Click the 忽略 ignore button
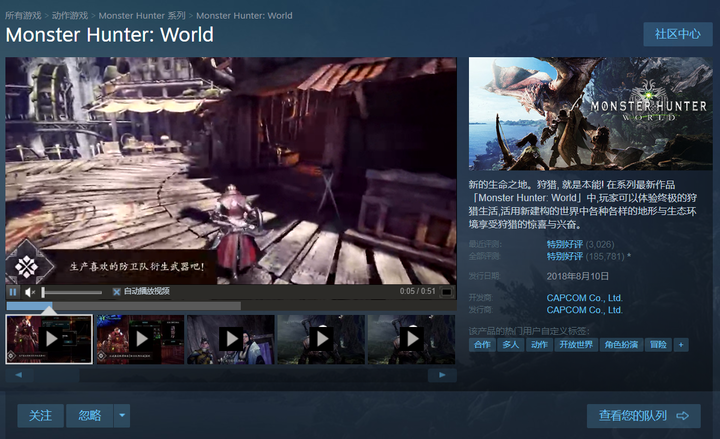 tap(90, 415)
